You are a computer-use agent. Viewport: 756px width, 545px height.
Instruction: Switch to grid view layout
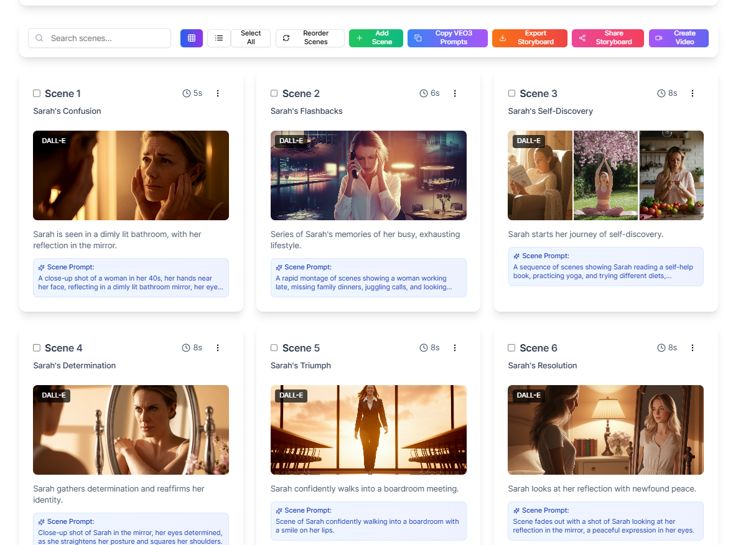191,38
